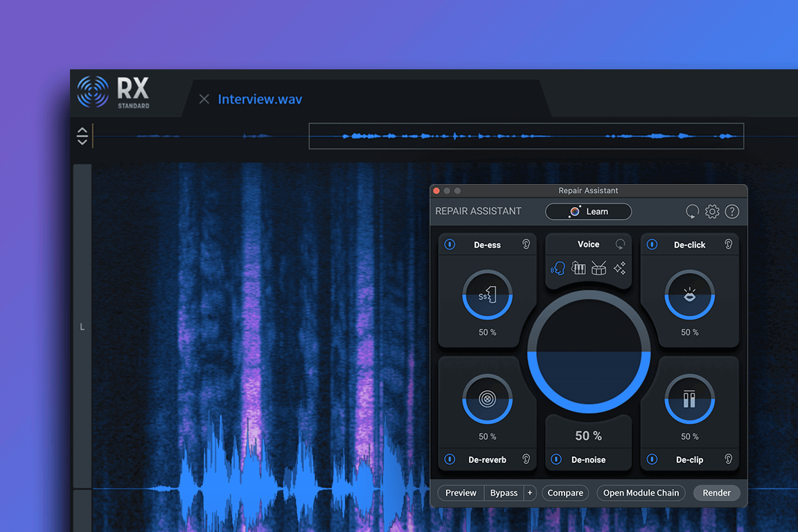Click the reset icon beside the settings gear
This screenshot has width=798, height=532.
[692, 211]
